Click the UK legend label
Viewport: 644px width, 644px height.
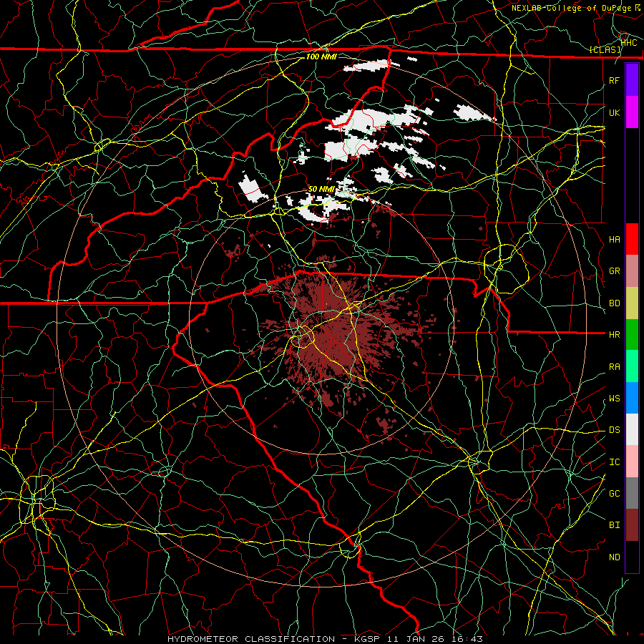click(614, 112)
